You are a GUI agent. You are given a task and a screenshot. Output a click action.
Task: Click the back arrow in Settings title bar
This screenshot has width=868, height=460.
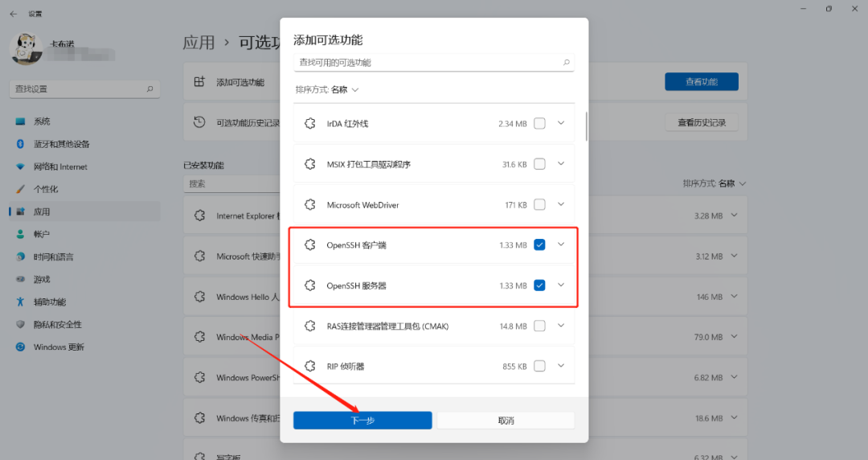point(14,14)
